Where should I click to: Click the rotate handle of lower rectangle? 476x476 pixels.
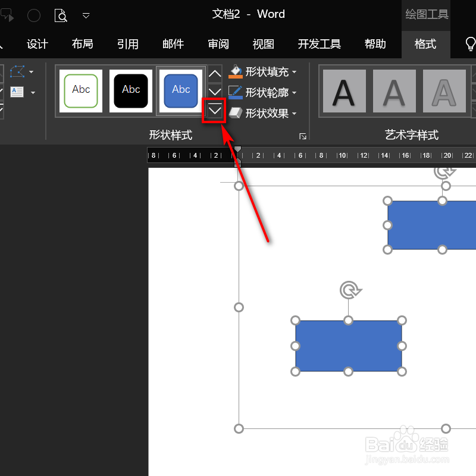coord(350,290)
